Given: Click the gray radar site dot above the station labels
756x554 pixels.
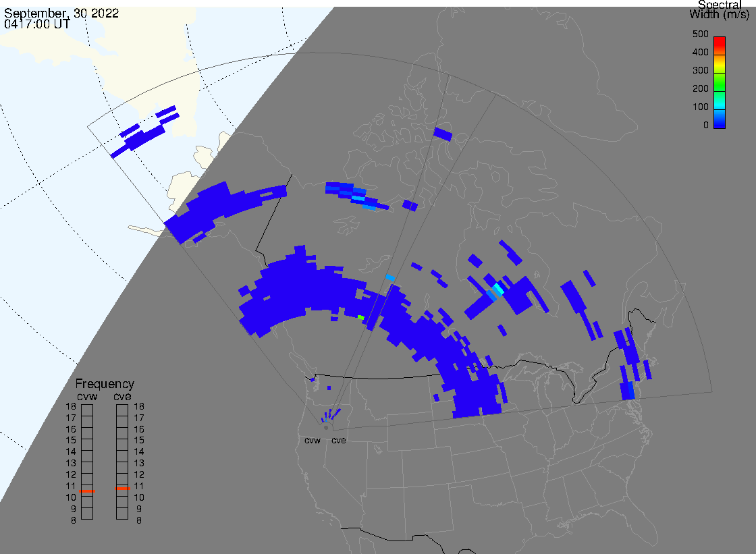Looking at the screenshot, I should point(327,428).
